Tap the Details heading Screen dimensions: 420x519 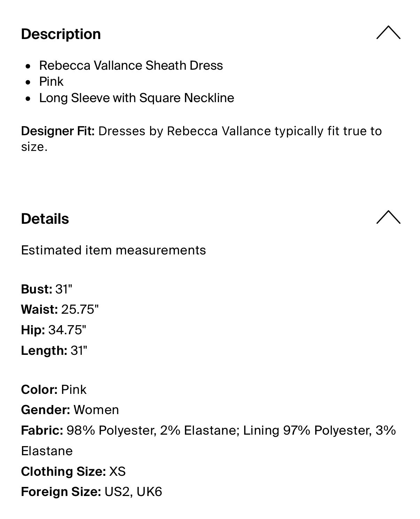[45, 219]
